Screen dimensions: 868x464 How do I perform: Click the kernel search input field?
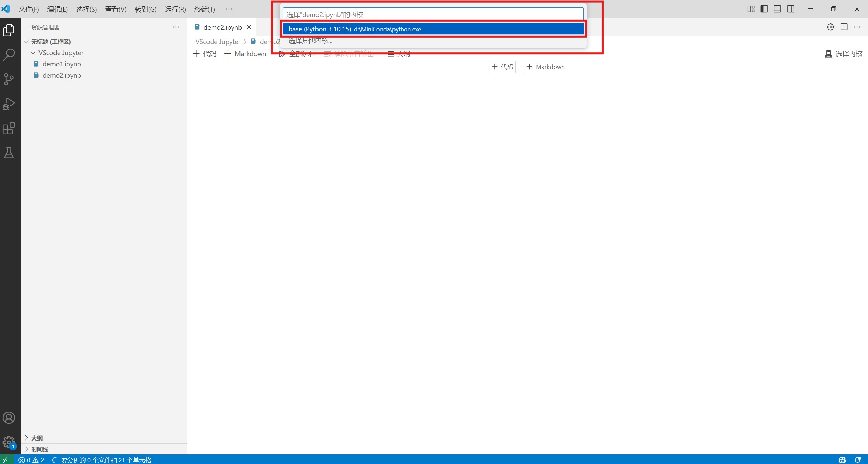(433, 14)
